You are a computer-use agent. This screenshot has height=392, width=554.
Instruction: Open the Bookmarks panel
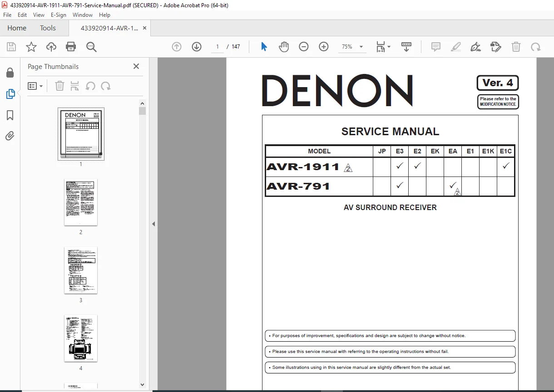[10, 115]
